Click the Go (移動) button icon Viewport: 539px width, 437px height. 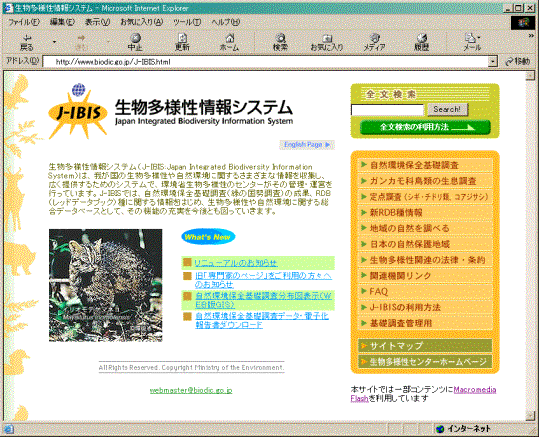(x=518, y=62)
